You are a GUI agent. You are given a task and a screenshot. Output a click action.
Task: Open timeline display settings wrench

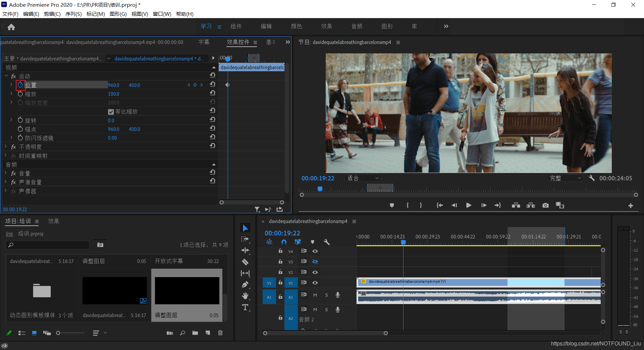tap(327, 242)
